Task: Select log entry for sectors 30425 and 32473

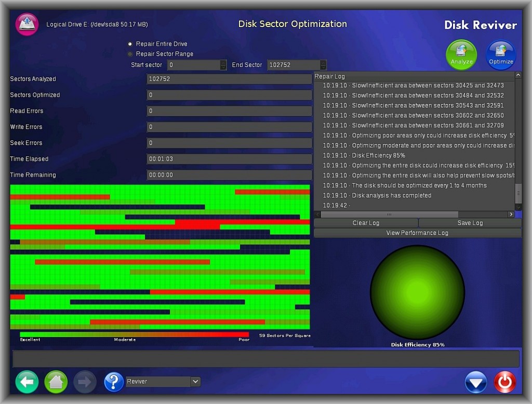Action: point(413,86)
